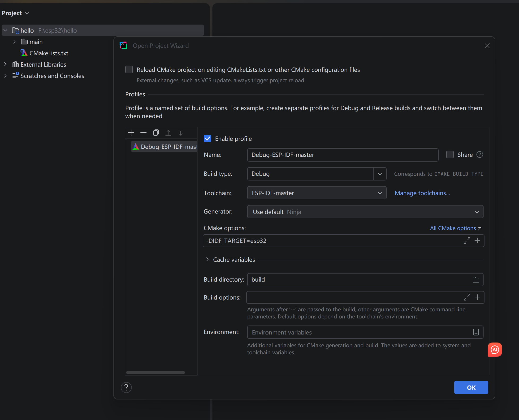Click the External Libraries icon
This screenshot has width=519, height=420.
(x=16, y=64)
